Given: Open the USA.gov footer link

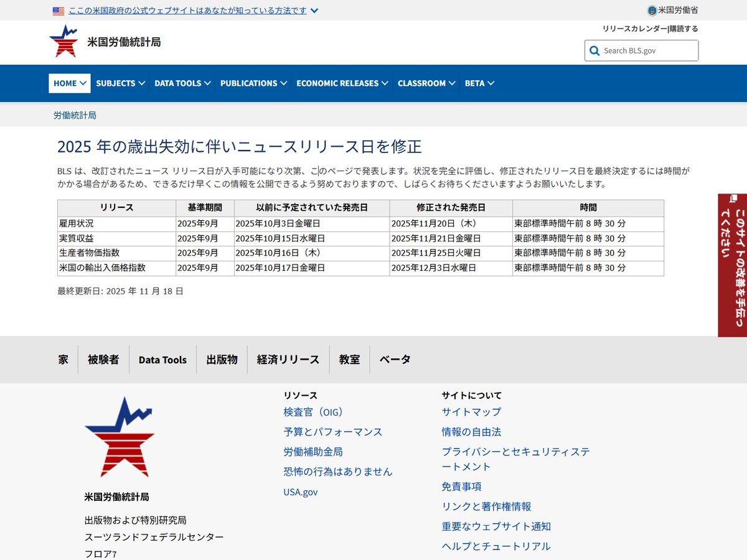Looking at the screenshot, I should click(x=301, y=492).
